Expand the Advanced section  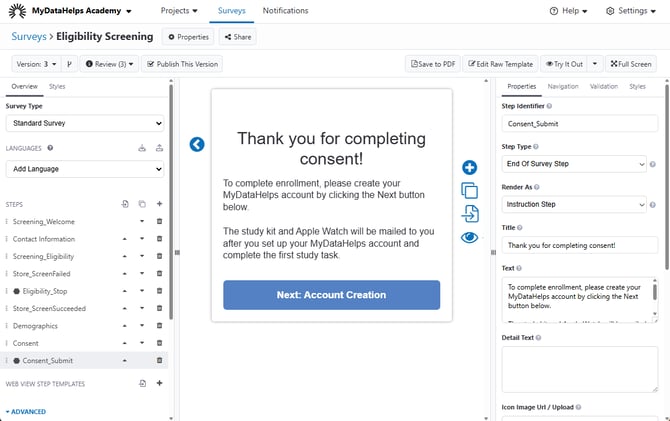coord(26,411)
